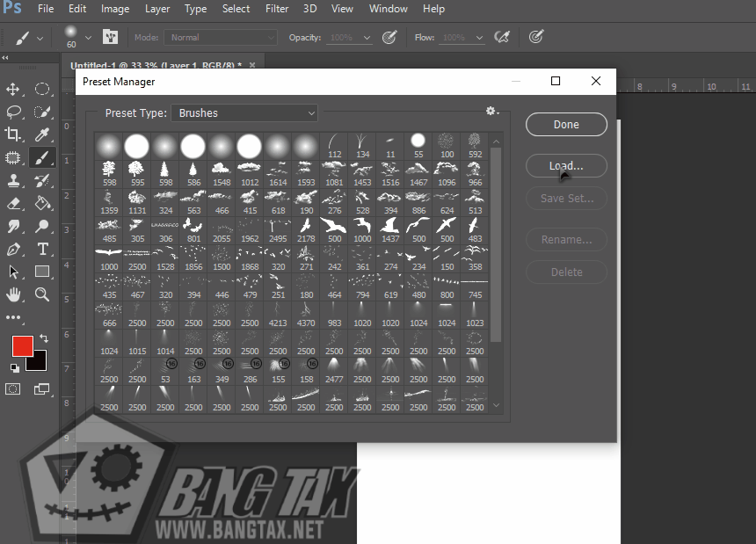
Task: Toggle Quick Mask mode
Action: pos(13,388)
